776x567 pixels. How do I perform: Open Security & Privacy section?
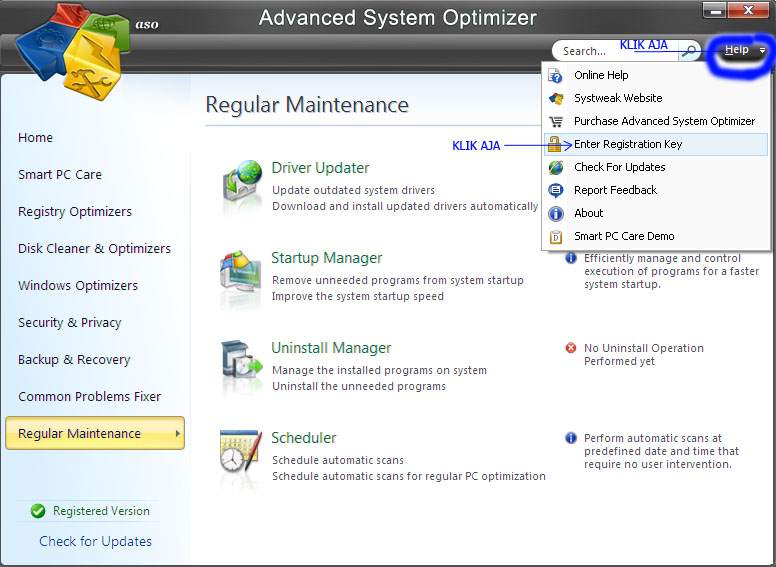click(x=70, y=323)
